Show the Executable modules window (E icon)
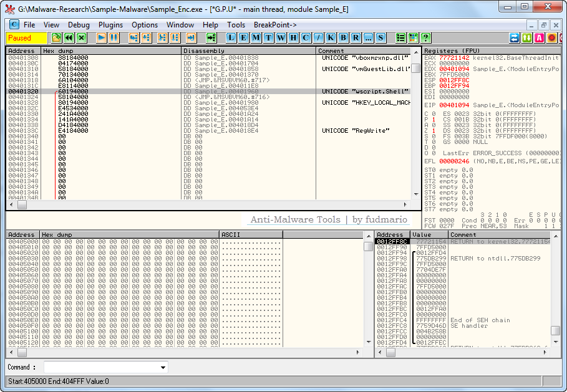The width and height of the screenshot is (567, 392). pyautogui.click(x=243, y=38)
